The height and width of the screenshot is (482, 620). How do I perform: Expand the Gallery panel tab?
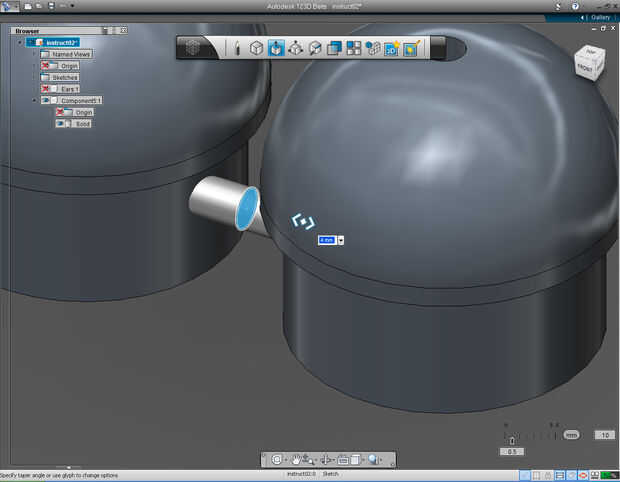[600, 17]
